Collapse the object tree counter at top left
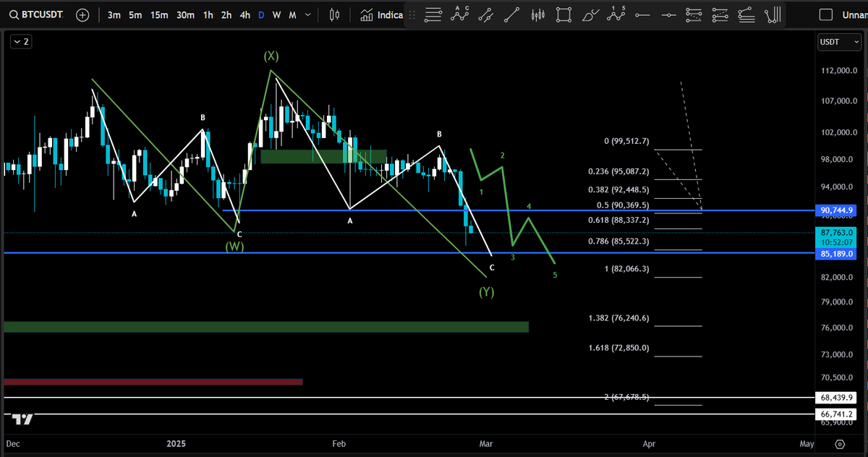Image resolution: width=868 pixels, height=457 pixels. pos(20,41)
